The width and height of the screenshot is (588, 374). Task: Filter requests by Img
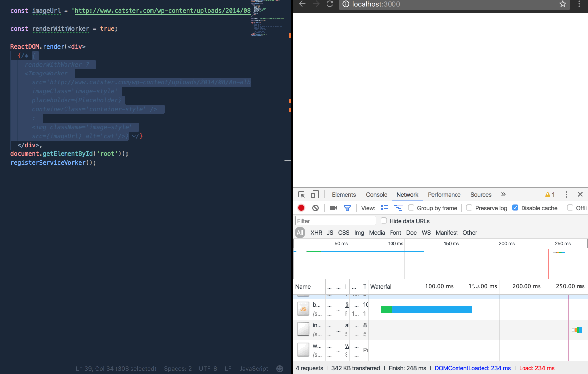(x=359, y=233)
